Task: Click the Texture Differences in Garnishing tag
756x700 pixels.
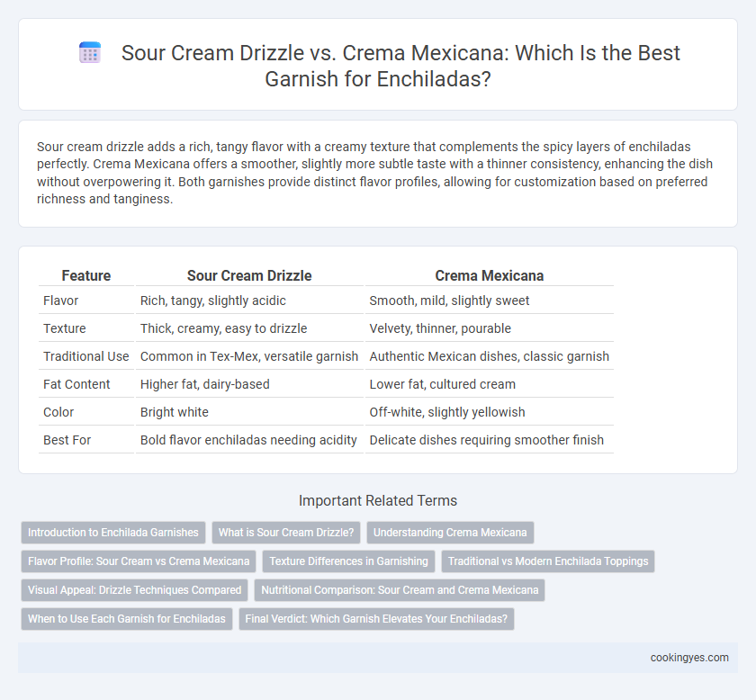Action: click(348, 561)
